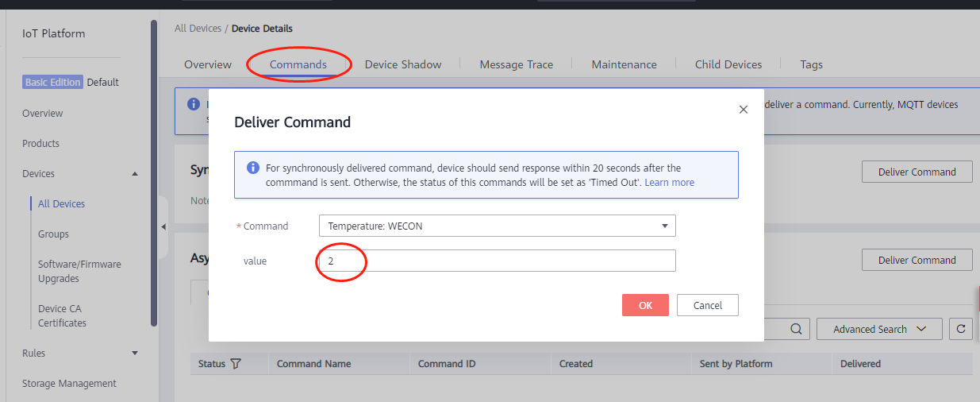The width and height of the screenshot is (980, 402).
Task: Open the Message Trace tab
Action: coord(516,64)
